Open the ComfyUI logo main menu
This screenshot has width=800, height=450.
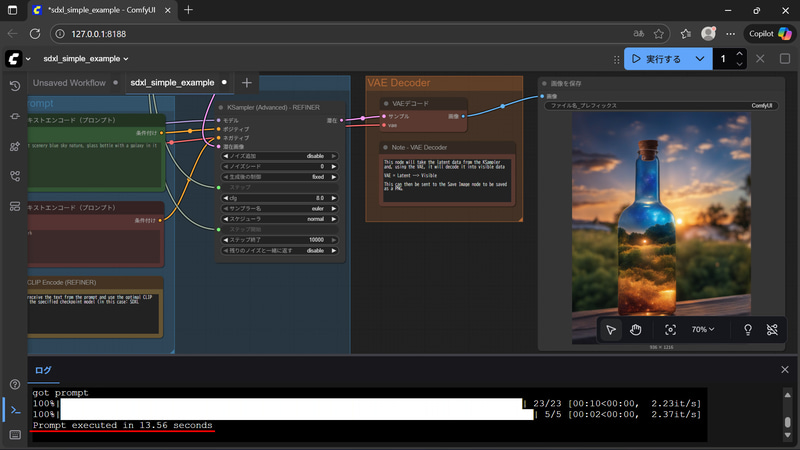[14, 59]
